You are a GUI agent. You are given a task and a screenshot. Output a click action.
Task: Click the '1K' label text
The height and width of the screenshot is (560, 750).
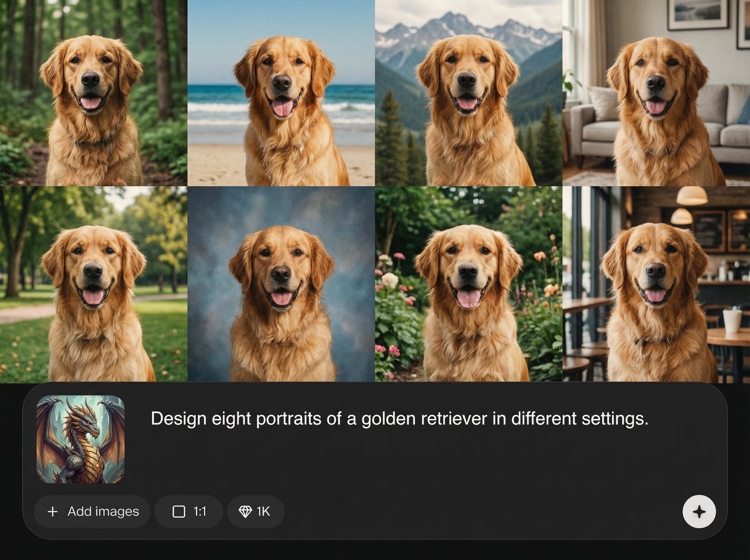point(263,512)
